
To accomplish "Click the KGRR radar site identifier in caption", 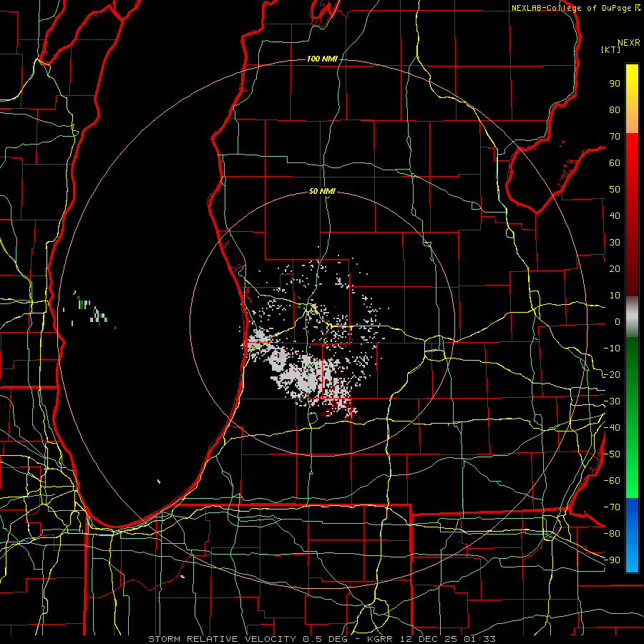I will point(379,639).
